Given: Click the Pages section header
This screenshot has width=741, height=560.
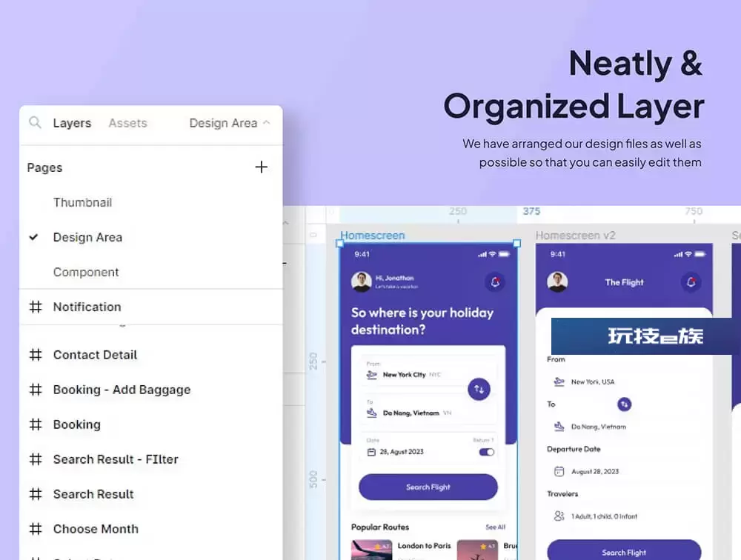Looking at the screenshot, I should (44, 167).
